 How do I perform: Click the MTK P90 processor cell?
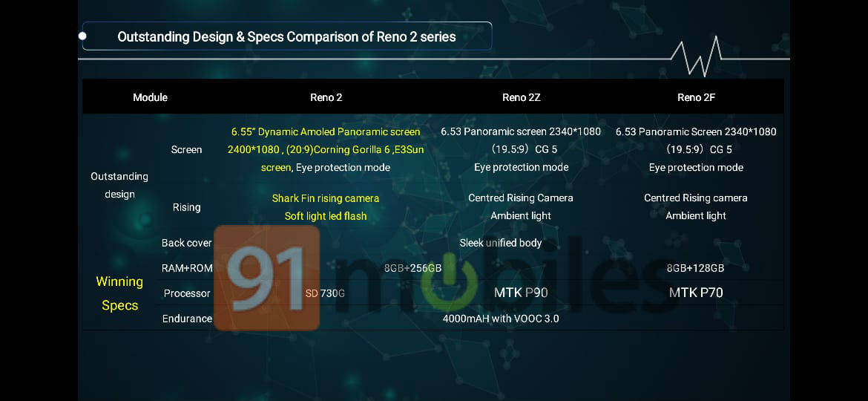(521, 293)
